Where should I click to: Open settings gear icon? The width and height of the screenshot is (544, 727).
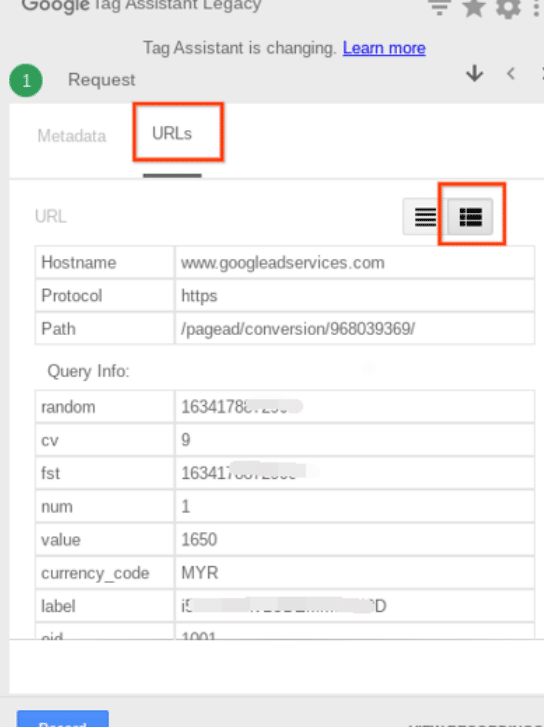click(x=508, y=8)
